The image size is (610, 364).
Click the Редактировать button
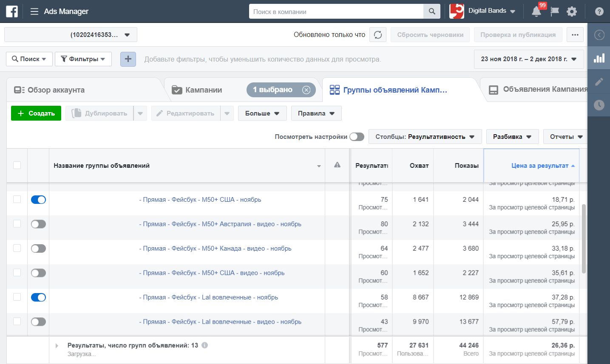click(185, 113)
